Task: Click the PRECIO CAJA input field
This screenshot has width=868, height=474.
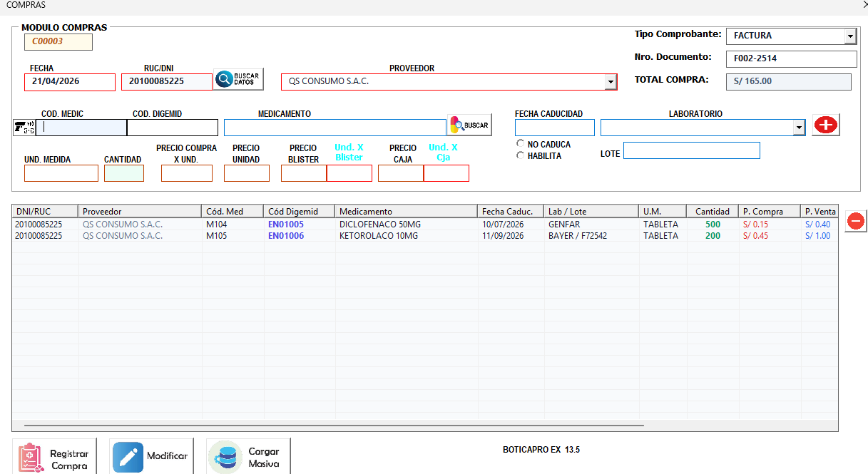Action: tap(401, 173)
